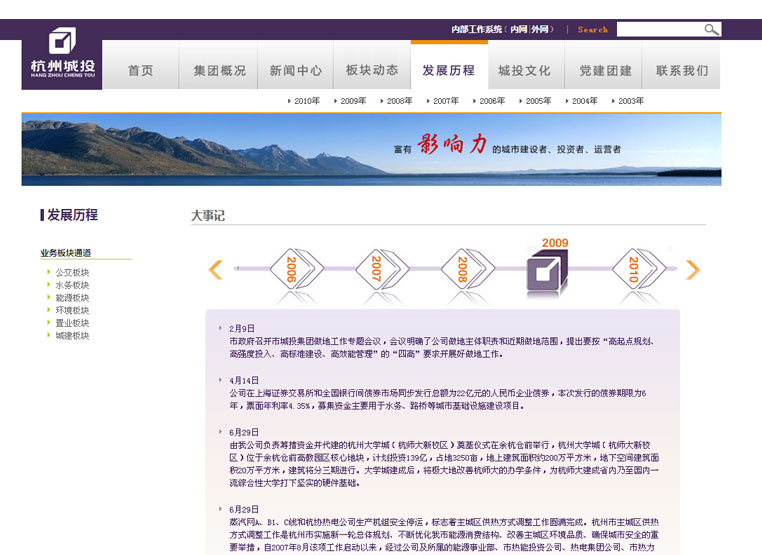Viewport: 762px width, 555px height.
Task: Select the 2009 timeline cube icon
Action: (546, 272)
